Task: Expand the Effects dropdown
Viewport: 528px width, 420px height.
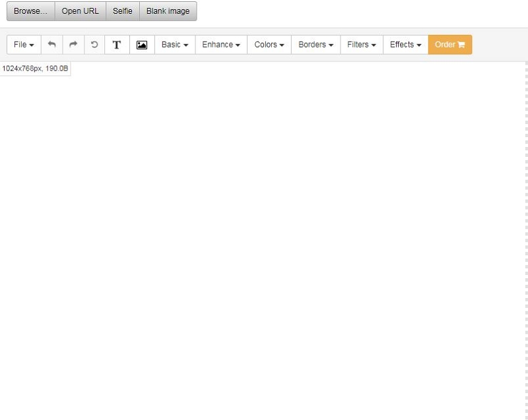Action: (x=405, y=45)
